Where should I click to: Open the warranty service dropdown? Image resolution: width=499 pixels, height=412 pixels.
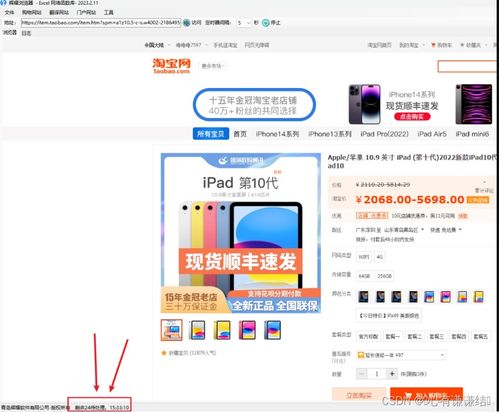click(401, 355)
